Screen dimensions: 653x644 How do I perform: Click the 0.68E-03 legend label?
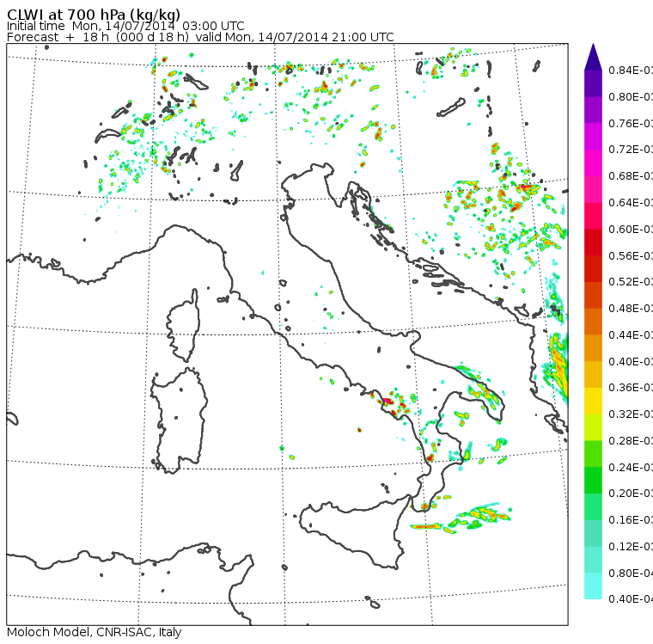tap(631, 176)
